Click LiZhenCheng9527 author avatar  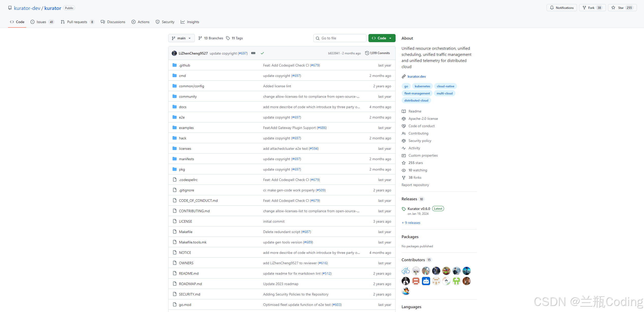pos(174,53)
